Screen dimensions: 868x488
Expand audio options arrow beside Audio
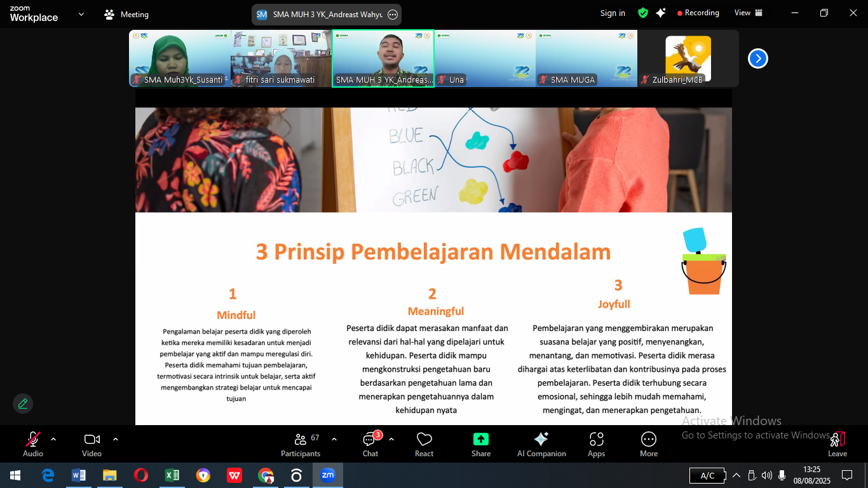[53, 439]
